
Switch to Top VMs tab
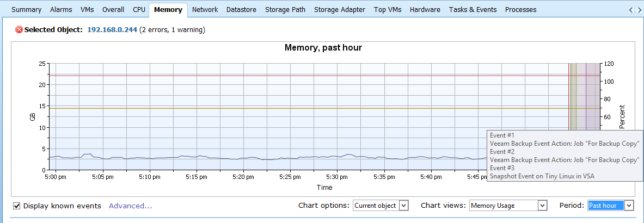coord(388,9)
